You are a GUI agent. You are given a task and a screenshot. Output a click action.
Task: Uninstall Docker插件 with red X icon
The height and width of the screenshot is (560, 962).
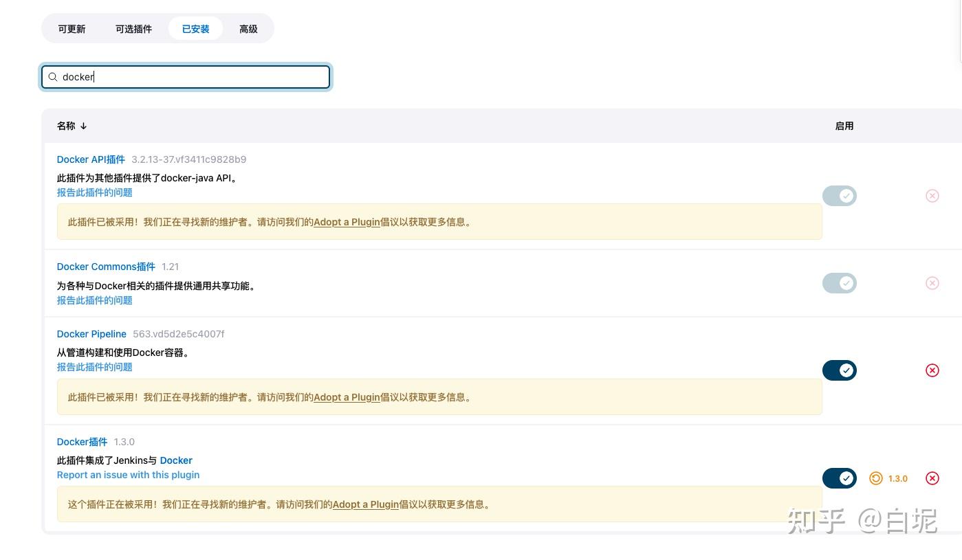932,478
